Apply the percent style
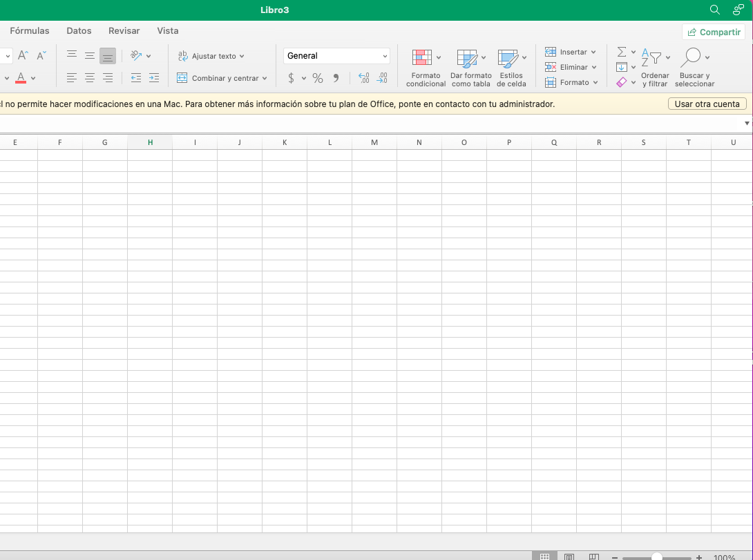 (317, 78)
